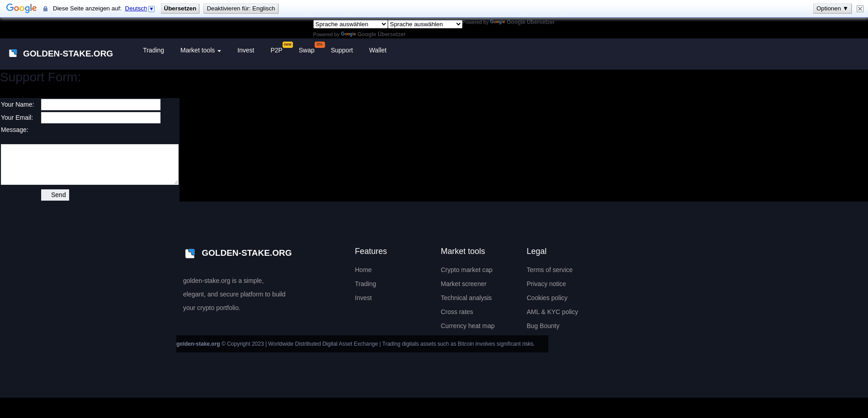This screenshot has height=418, width=868.
Task: Click the Bug Bounty link
Action: (x=542, y=326)
